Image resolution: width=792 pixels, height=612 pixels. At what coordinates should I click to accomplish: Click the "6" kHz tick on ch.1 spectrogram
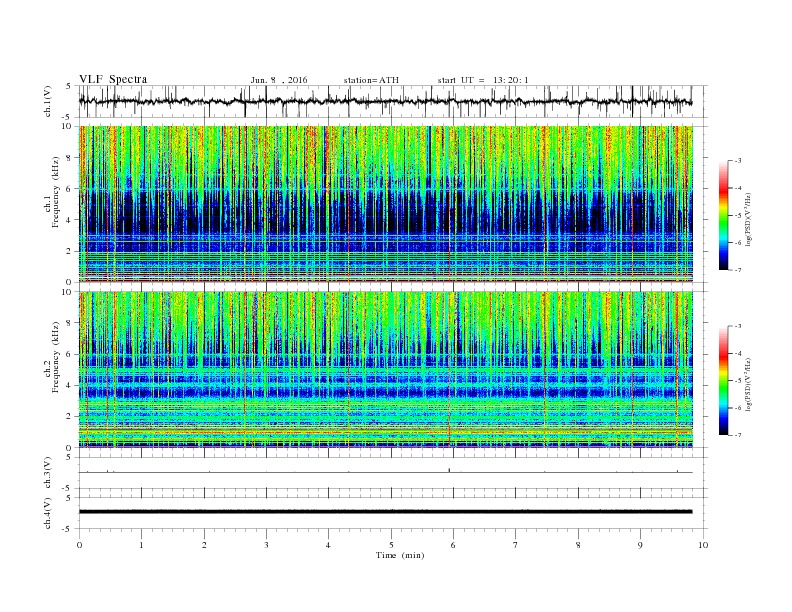coord(69,188)
